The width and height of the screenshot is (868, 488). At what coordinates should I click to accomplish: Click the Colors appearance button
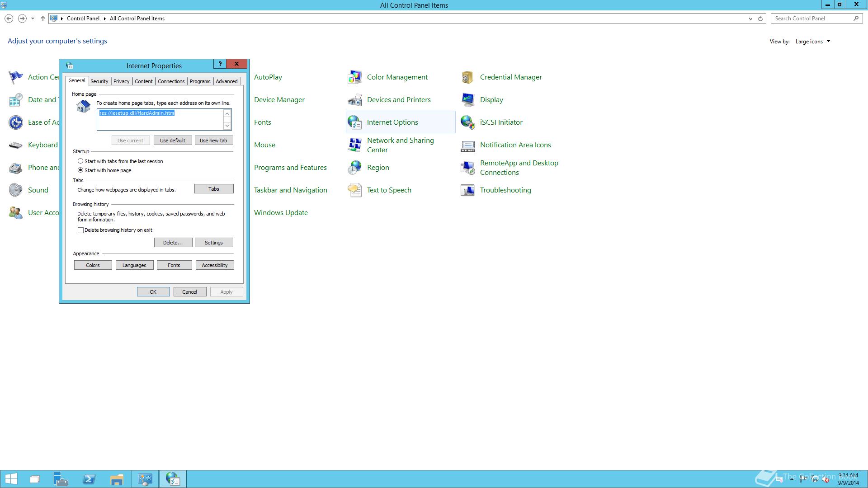tap(93, 265)
